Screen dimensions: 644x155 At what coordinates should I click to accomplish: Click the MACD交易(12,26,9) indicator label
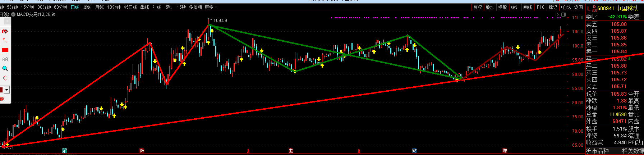[36, 14]
